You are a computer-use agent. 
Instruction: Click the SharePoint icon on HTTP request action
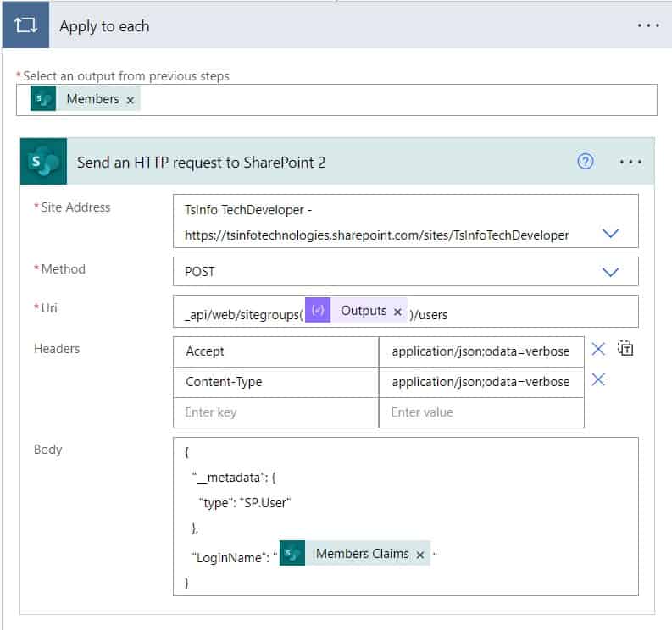tap(44, 162)
